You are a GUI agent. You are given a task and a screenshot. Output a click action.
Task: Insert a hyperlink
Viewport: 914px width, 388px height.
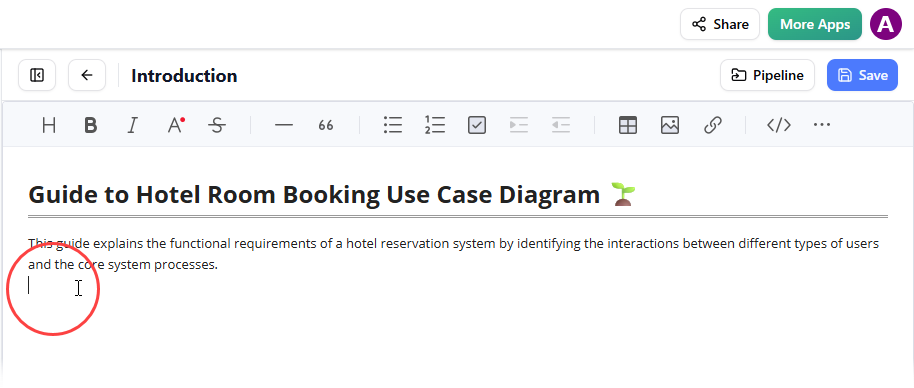click(x=712, y=125)
